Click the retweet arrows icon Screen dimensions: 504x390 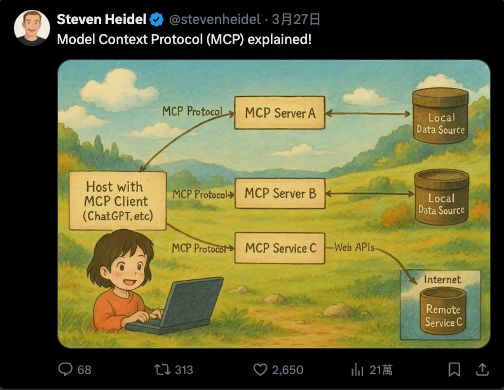tap(162, 369)
